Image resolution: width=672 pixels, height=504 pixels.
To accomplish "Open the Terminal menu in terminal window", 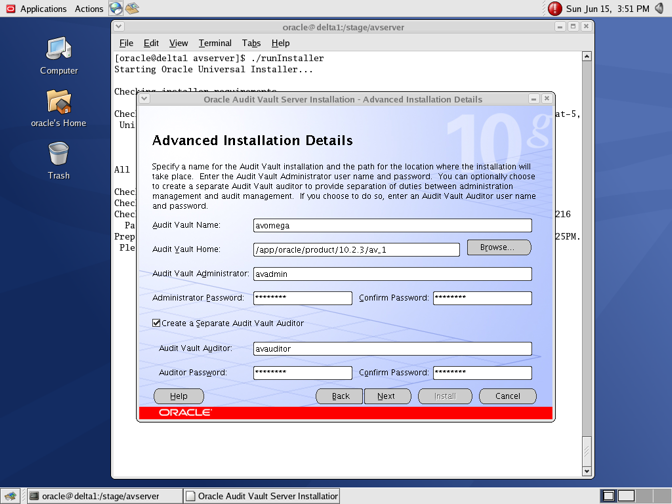I will coord(215,43).
